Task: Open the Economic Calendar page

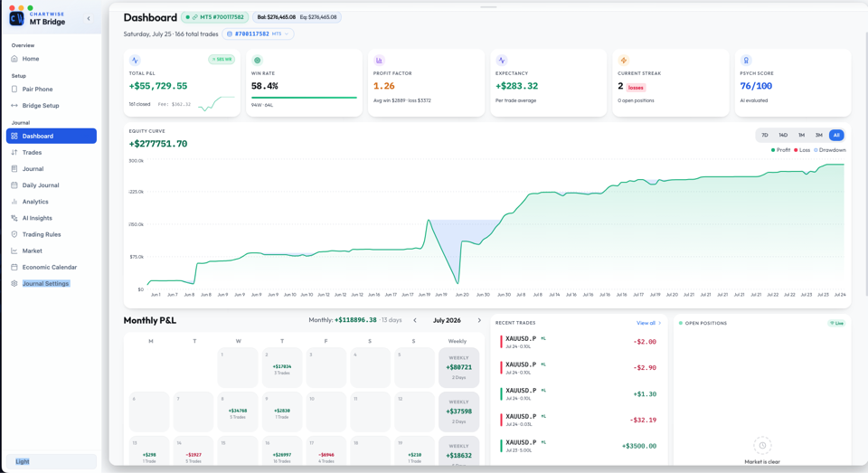Action: click(x=52, y=267)
